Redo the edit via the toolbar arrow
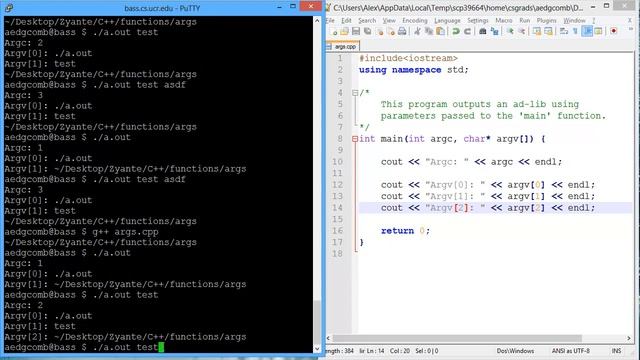This screenshot has width=640, height=360. (x=468, y=31)
